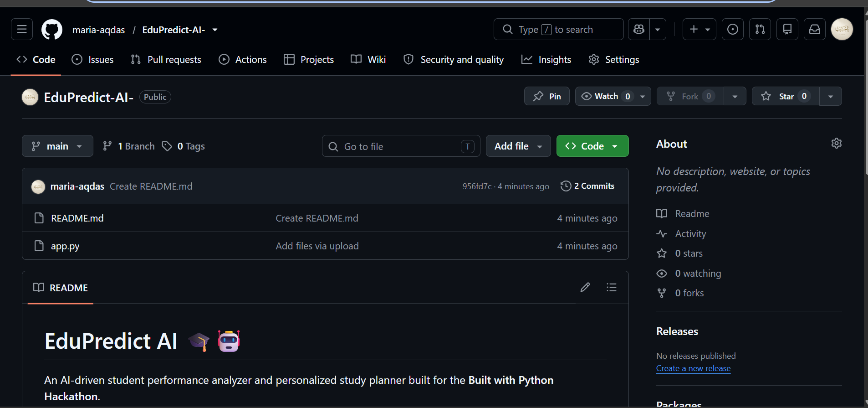
Task: Open the Add file dropdown
Action: click(518, 146)
